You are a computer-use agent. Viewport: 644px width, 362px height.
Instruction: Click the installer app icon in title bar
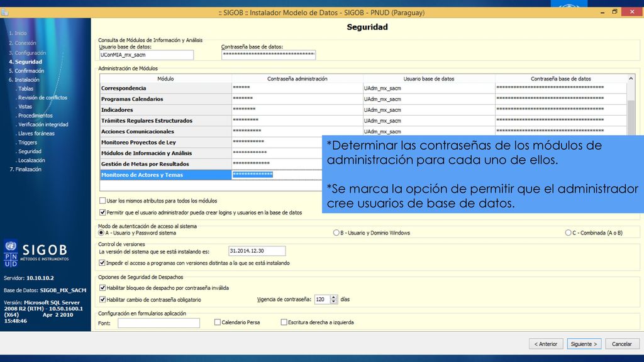4,13
